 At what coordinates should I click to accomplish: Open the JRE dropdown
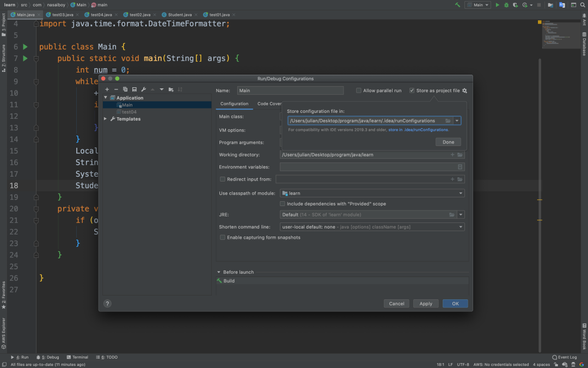click(x=461, y=214)
